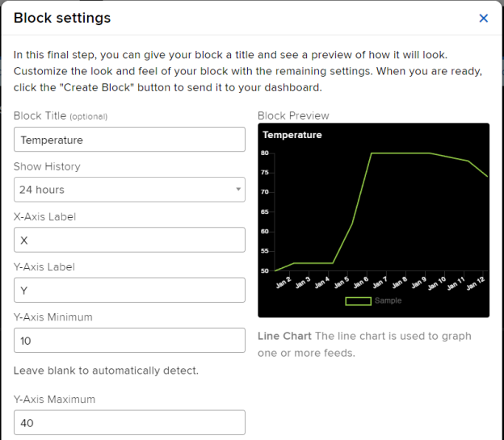The width and height of the screenshot is (504, 440).
Task: Click the Block Title (optional) label
Action: (x=61, y=116)
